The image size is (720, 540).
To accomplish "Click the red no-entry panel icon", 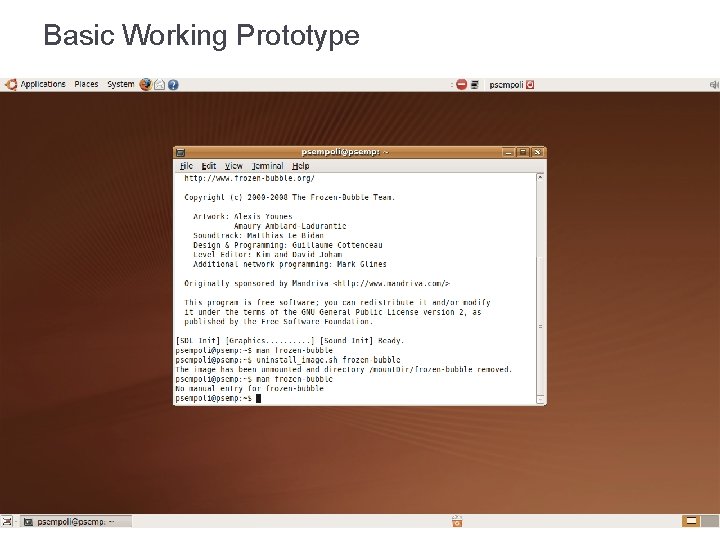I will [461, 84].
